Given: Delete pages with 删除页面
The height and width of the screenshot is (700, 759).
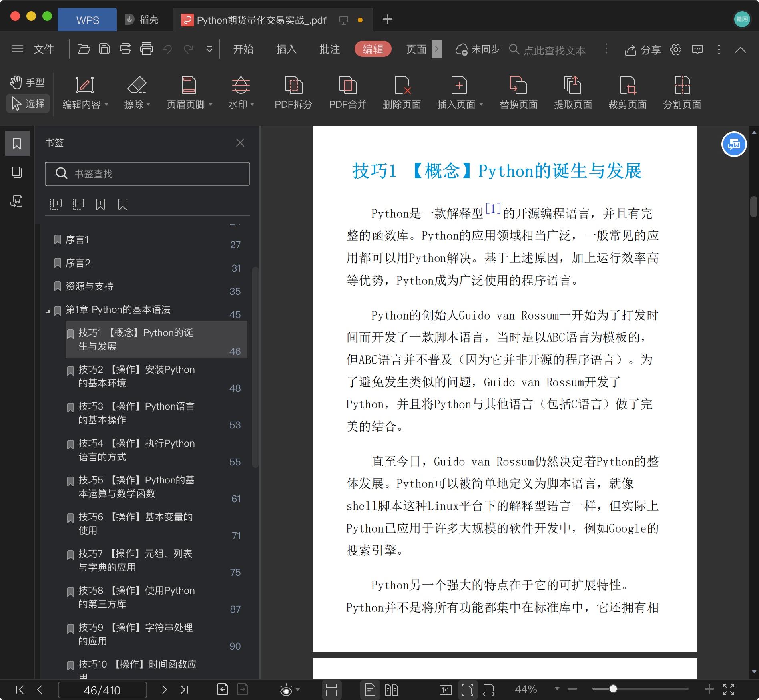Looking at the screenshot, I should pyautogui.click(x=402, y=93).
